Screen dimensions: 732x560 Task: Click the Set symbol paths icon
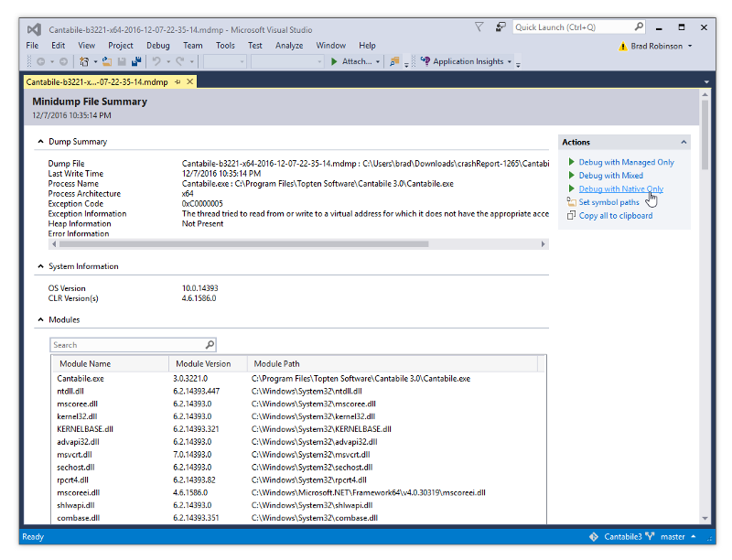(x=571, y=201)
